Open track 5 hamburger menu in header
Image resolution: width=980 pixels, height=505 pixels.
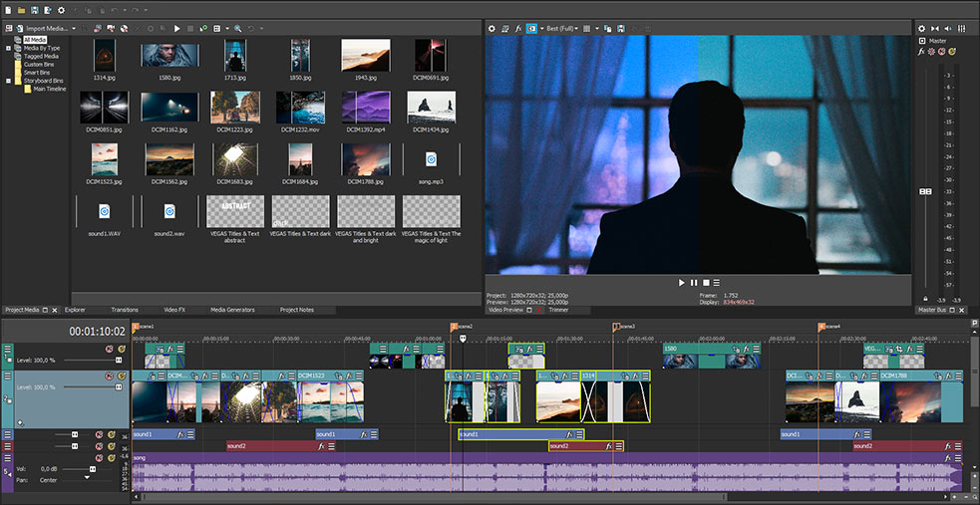pos(8,458)
